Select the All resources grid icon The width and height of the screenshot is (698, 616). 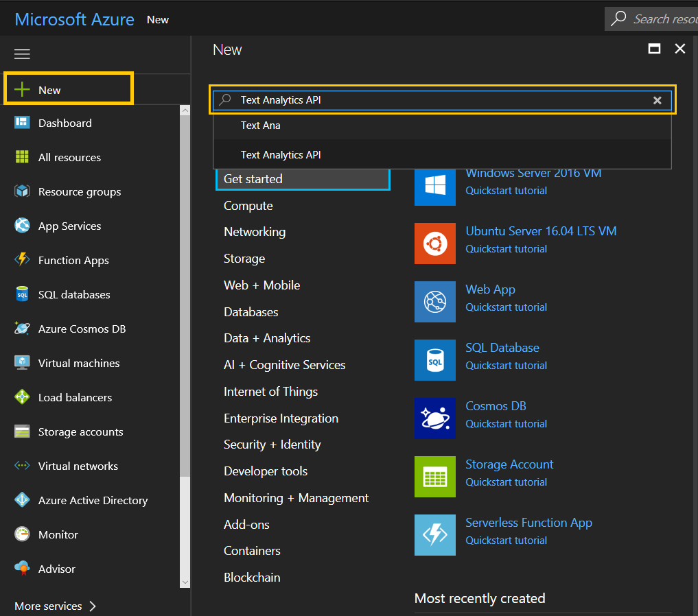pos(22,156)
